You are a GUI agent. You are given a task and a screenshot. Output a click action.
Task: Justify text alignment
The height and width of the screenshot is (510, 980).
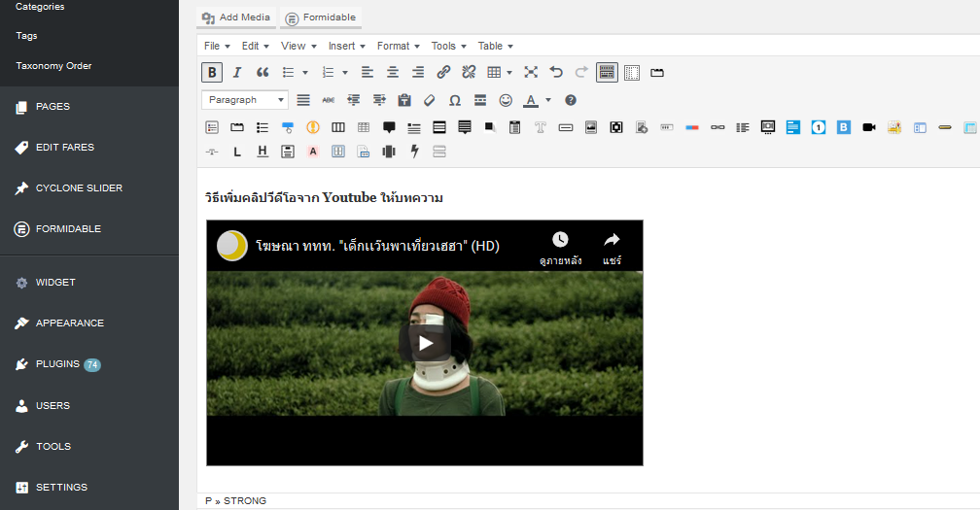coord(303,100)
